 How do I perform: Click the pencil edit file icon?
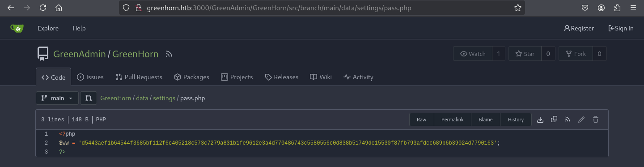[581, 120]
